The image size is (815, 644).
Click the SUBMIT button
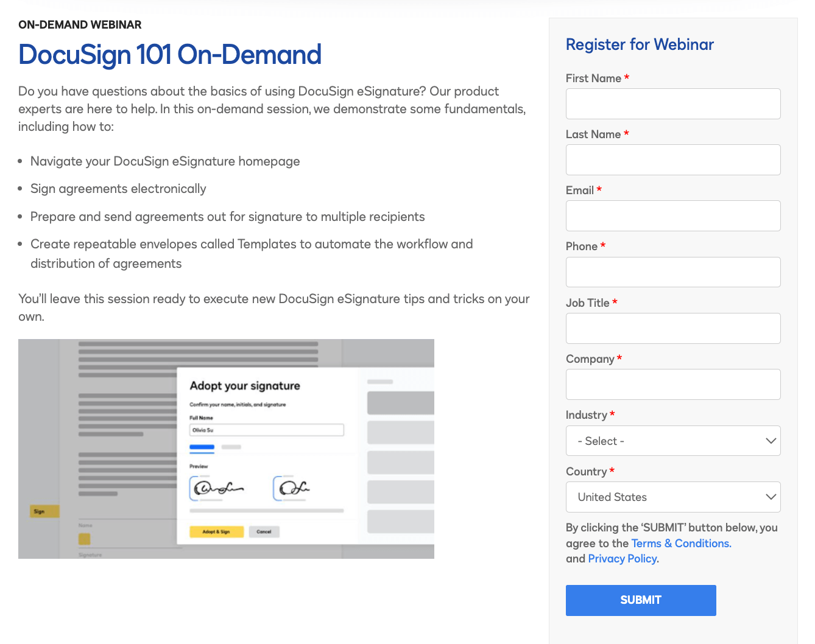(641, 600)
